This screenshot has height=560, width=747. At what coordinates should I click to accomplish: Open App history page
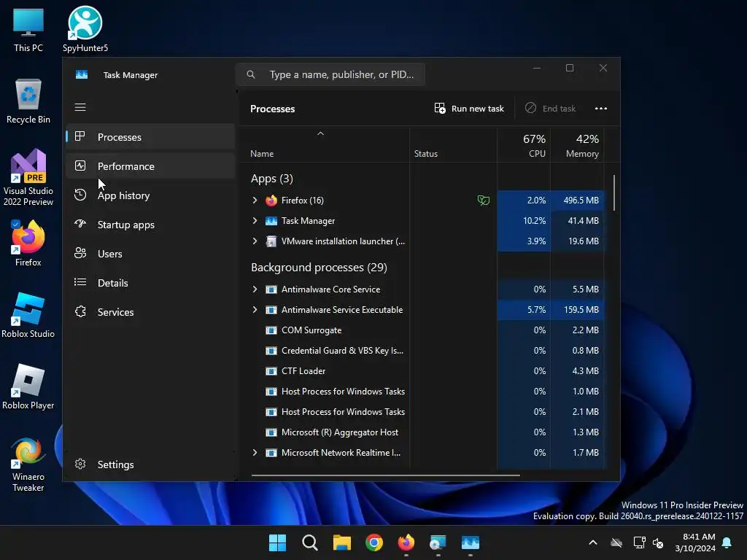pyautogui.click(x=150, y=195)
